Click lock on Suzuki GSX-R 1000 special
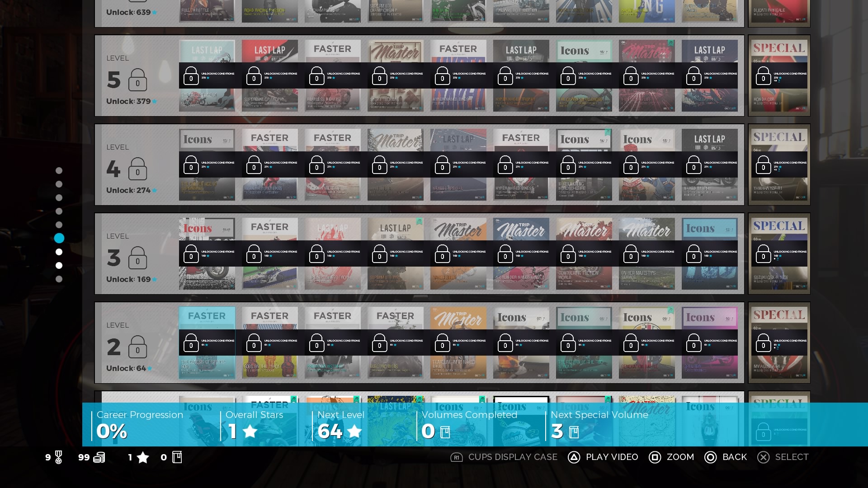Screen dimensions: 868x488 pos(763,254)
